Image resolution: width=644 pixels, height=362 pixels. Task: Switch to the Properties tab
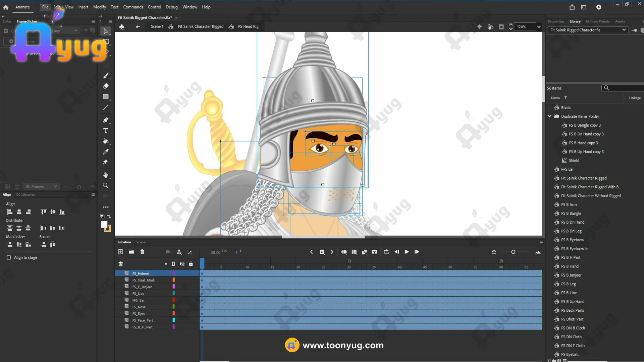pos(556,21)
